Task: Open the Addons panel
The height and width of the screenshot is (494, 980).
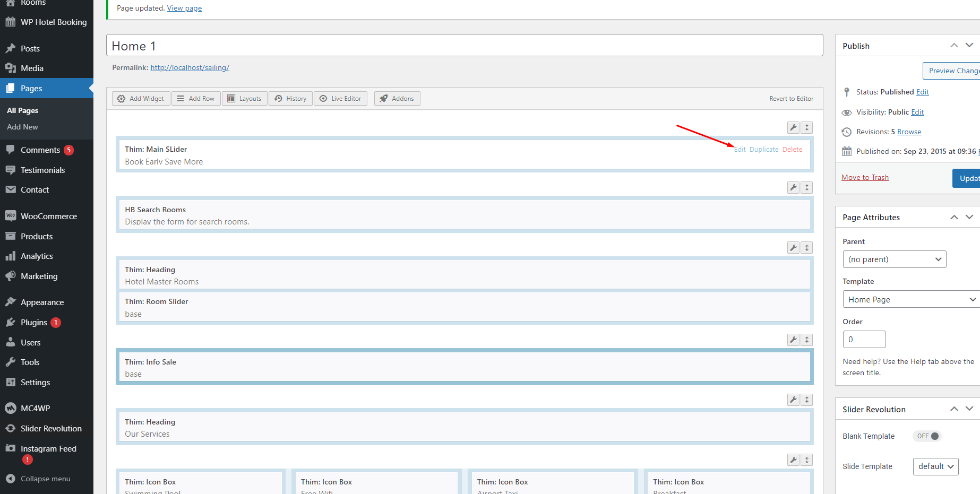Action: (397, 98)
